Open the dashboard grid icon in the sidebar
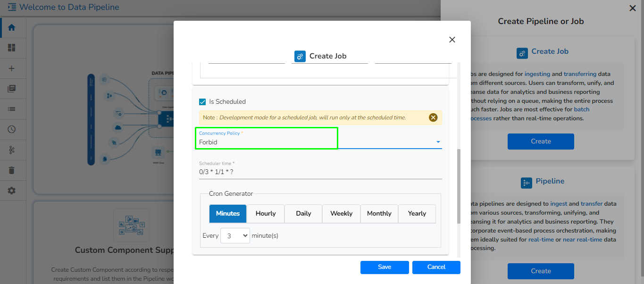This screenshot has height=284, width=644. click(x=12, y=48)
